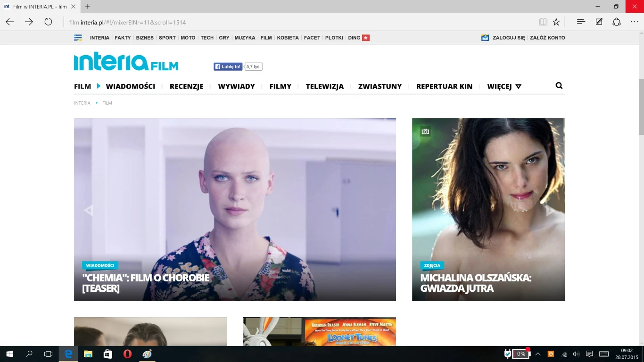
Task: Open the blue hamburger menu beside INTERIA
Action: [77, 37]
